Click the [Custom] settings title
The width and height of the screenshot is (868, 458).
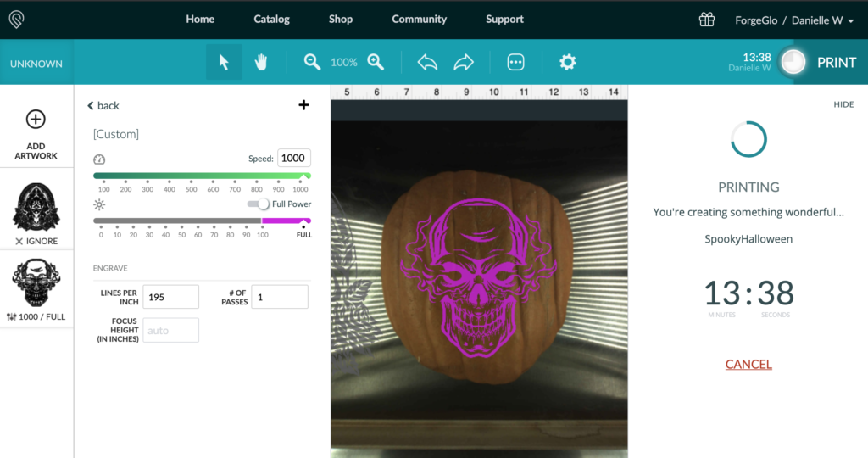point(115,134)
